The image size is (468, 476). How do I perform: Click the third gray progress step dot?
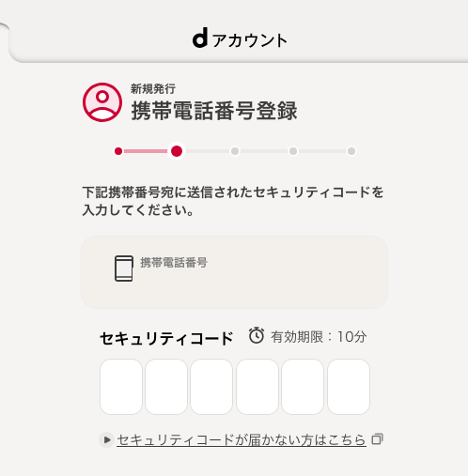[235, 151]
